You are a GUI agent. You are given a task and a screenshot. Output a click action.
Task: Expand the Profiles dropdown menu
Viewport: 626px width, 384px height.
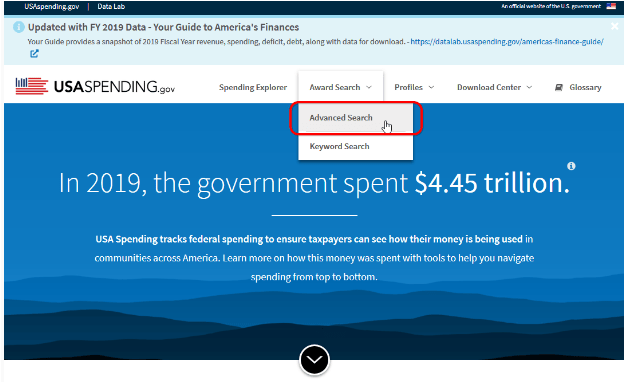click(x=414, y=87)
